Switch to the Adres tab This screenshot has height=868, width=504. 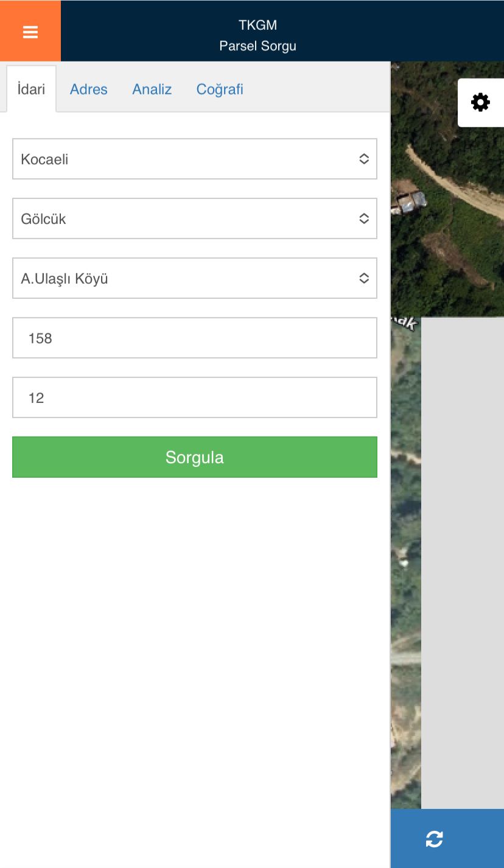pyautogui.click(x=89, y=89)
